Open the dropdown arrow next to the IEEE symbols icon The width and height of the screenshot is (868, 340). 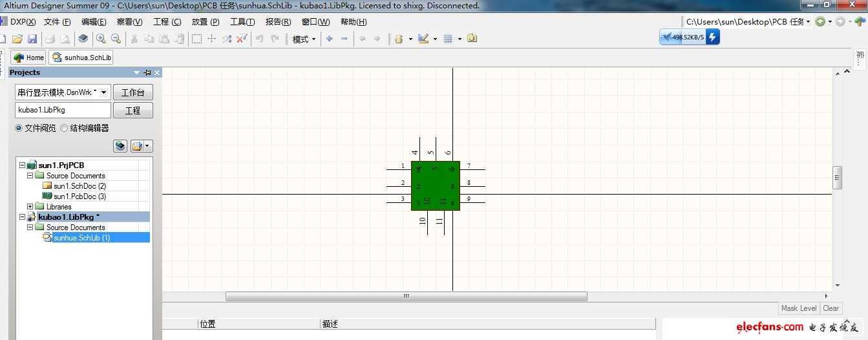(x=410, y=39)
